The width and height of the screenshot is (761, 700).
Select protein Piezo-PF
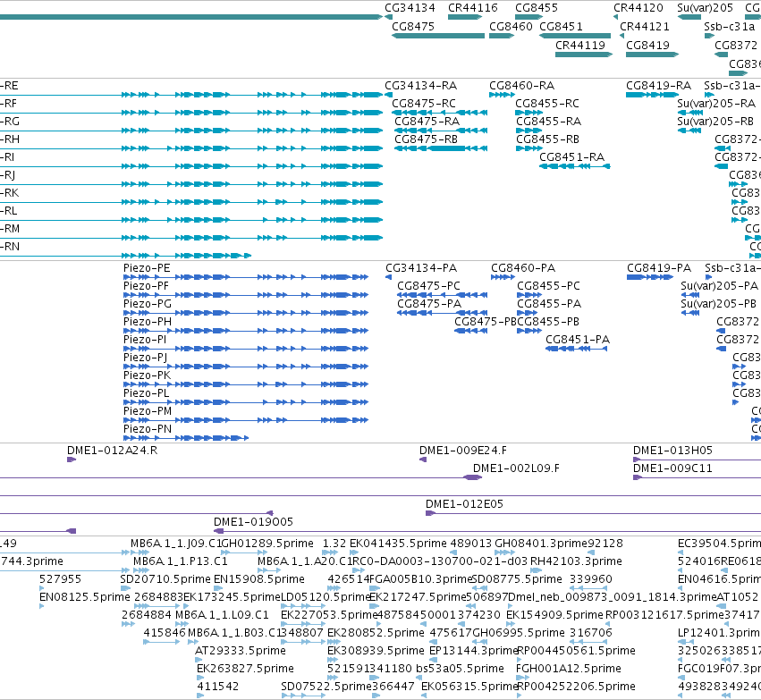pyautogui.click(x=146, y=286)
